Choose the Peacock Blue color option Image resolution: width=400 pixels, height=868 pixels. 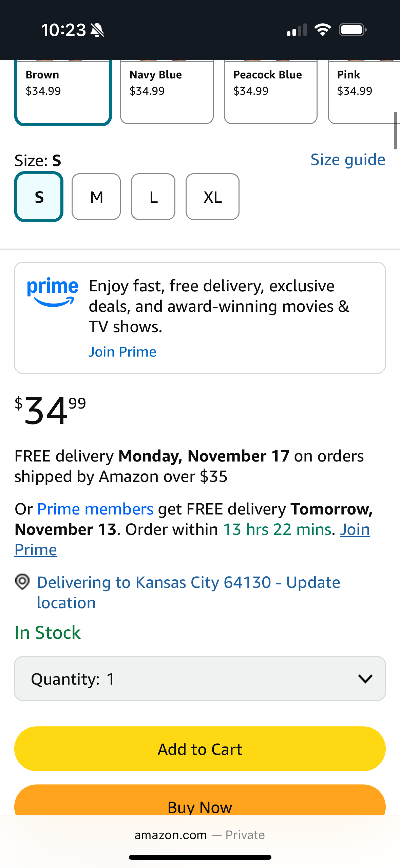(271, 91)
